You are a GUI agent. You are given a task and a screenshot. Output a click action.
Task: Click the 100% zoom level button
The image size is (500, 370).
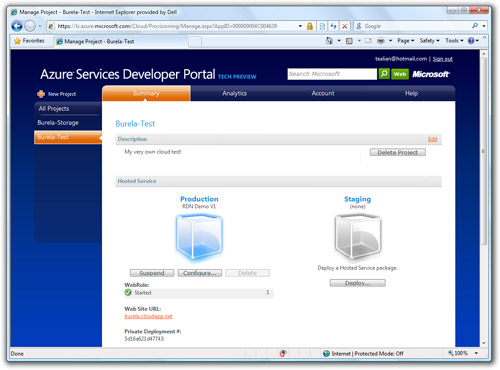(x=458, y=353)
